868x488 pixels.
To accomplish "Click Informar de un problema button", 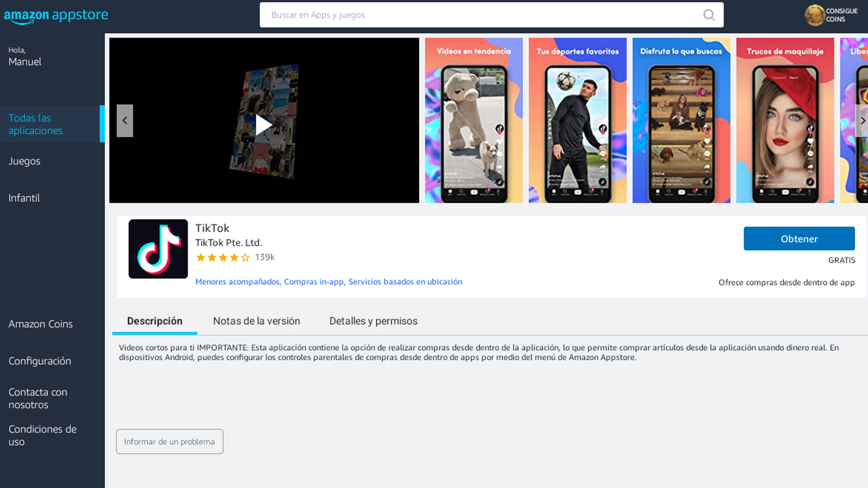I will pyautogui.click(x=170, y=441).
